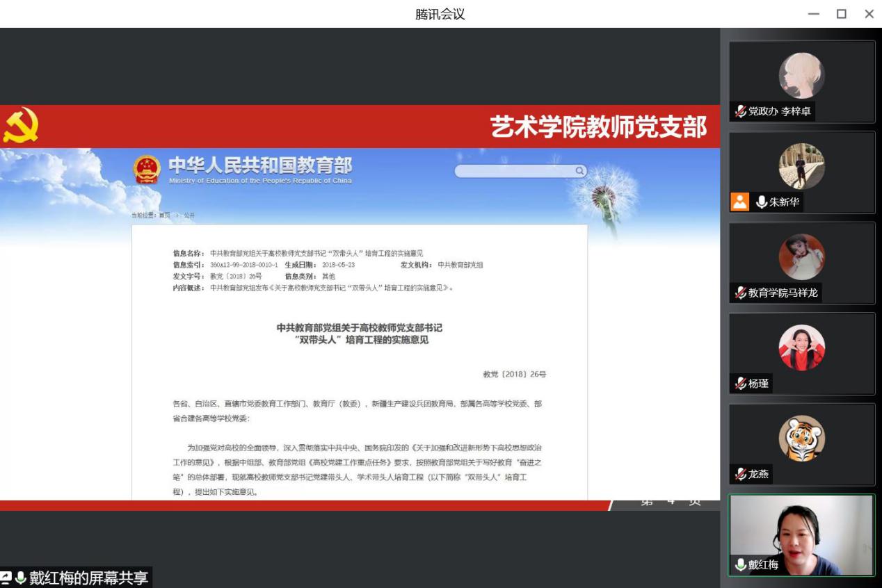Click the 艺术学院教师党支部 slide header
The height and width of the screenshot is (588, 882).
598,126
